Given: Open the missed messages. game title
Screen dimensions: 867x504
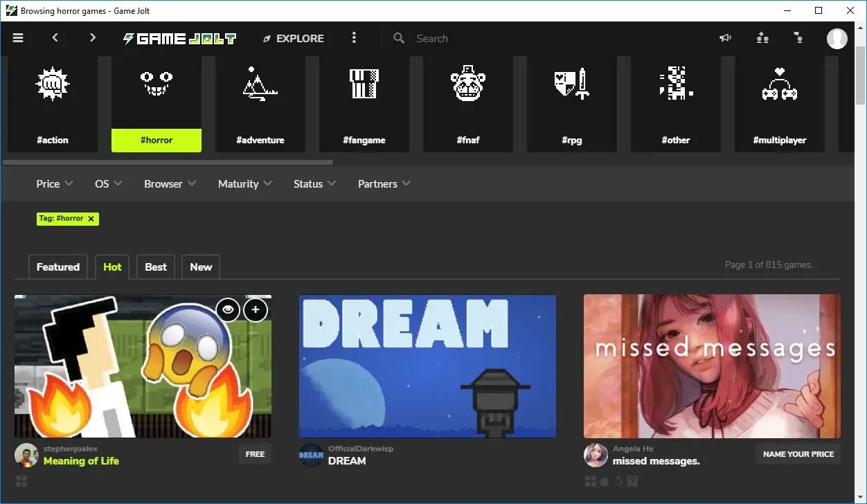Looking at the screenshot, I should tap(656, 461).
